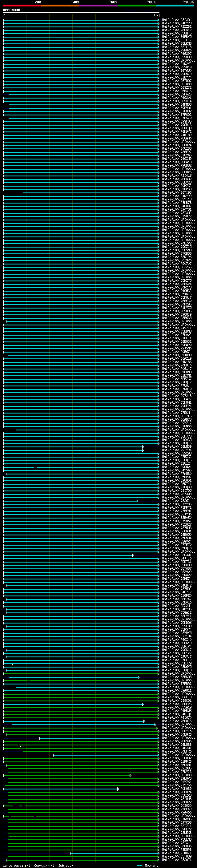Select hit UniRef100_B6TI93
197x868 pixels.
point(177,193)
